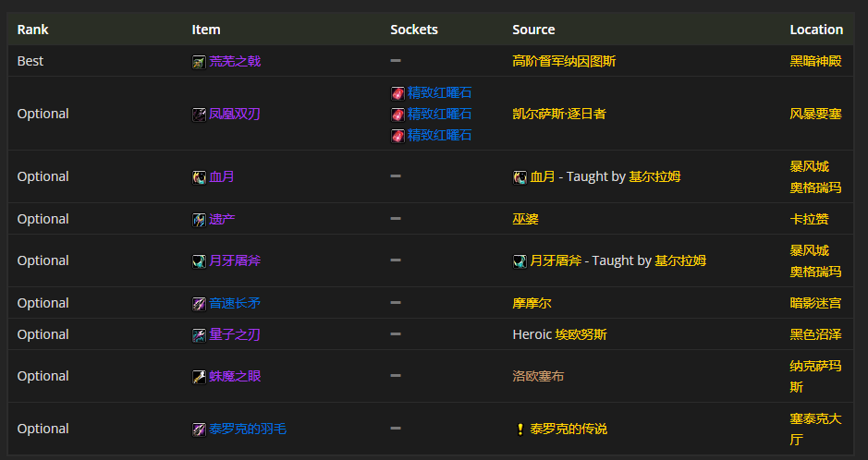The height and width of the screenshot is (460, 868).
Task: Sort table by Rank column header
Action: 32,30
